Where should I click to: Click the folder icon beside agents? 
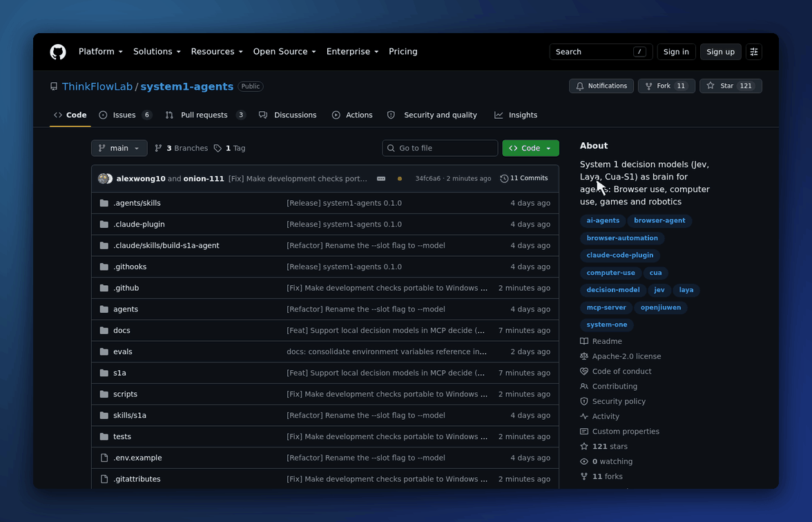pos(104,309)
